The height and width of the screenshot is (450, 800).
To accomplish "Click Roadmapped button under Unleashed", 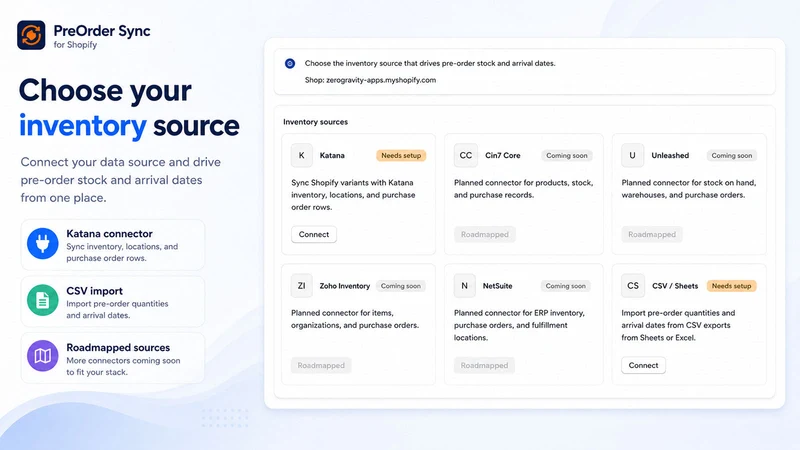I will (652, 234).
